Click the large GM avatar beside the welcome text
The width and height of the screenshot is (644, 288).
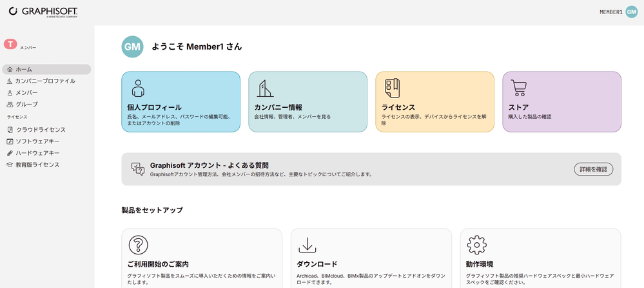click(132, 46)
